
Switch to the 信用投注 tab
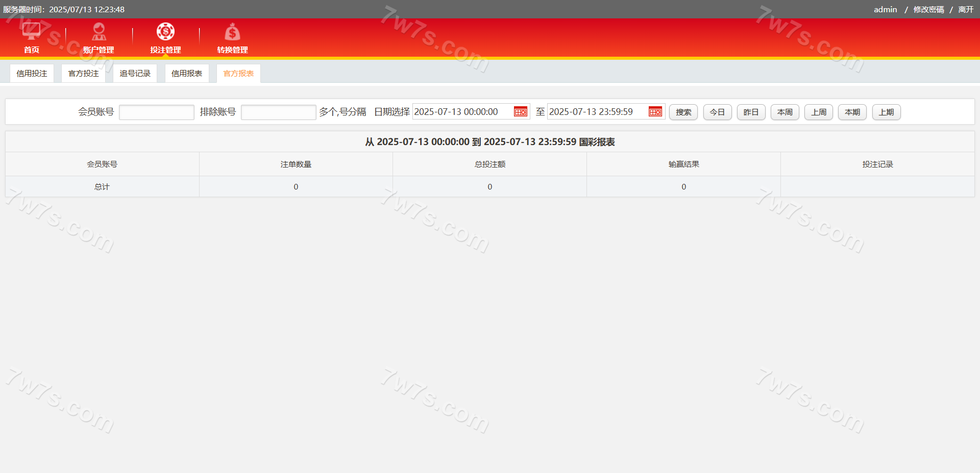(x=32, y=74)
